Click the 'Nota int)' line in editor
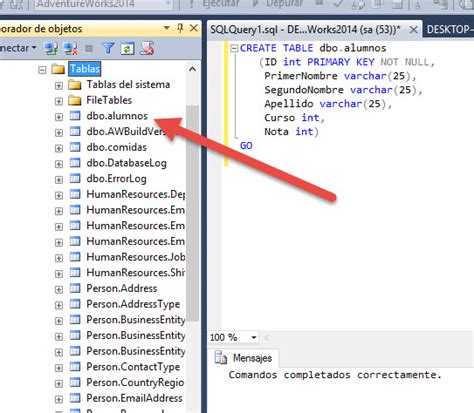 point(291,132)
